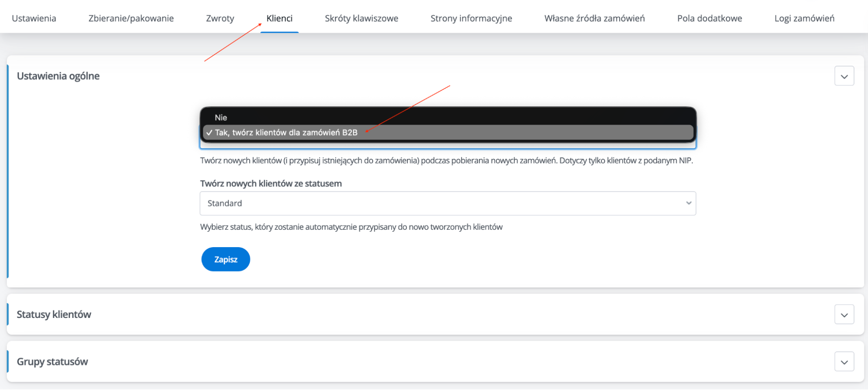Click the blue Zapisz button
Viewport: 868px width, 390px height.
[225, 259]
